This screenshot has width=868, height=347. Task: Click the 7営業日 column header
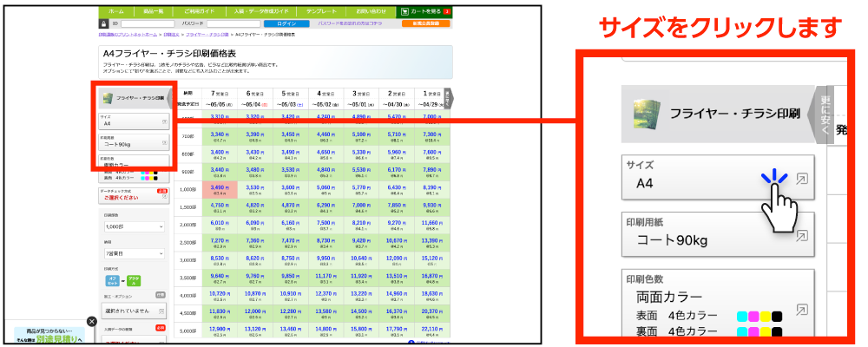219,93
